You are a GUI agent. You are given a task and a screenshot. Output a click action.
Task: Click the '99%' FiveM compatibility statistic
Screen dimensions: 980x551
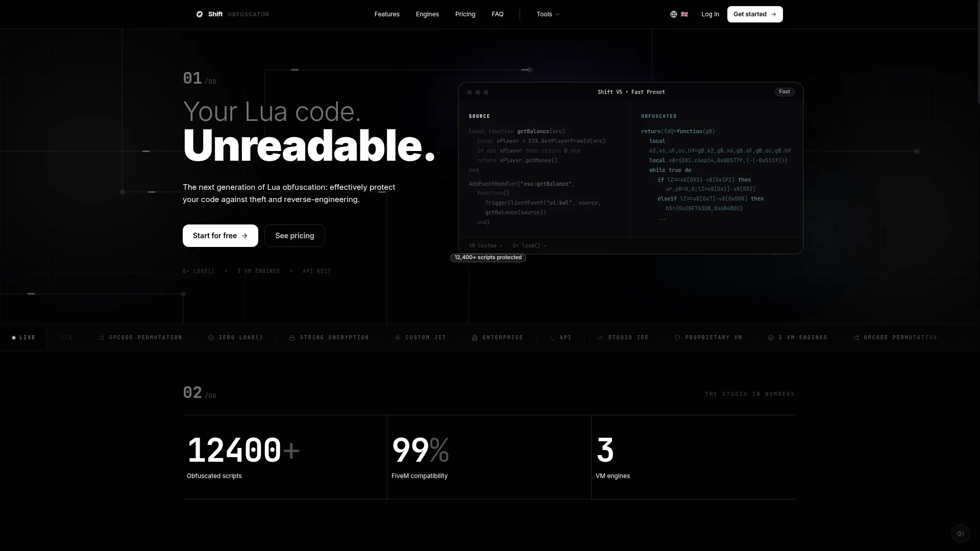(420, 450)
